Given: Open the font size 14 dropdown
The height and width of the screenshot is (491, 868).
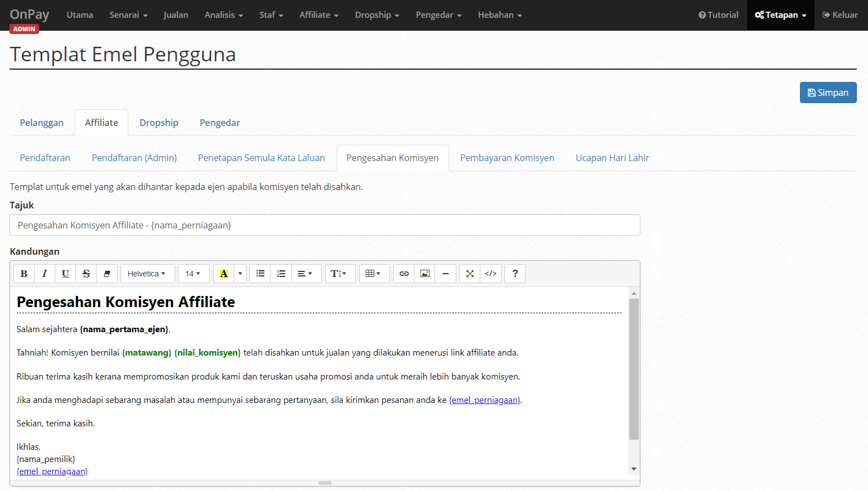Looking at the screenshot, I should (193, 274).
